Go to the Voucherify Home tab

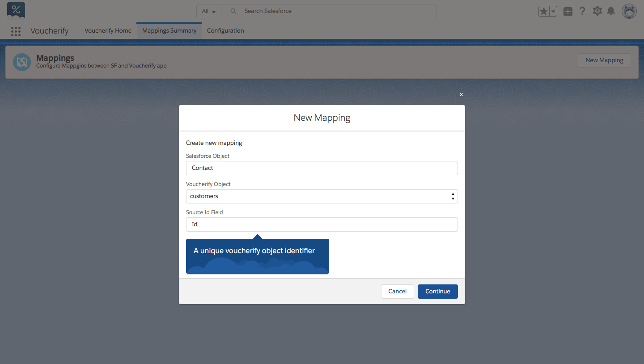[108, 31]
